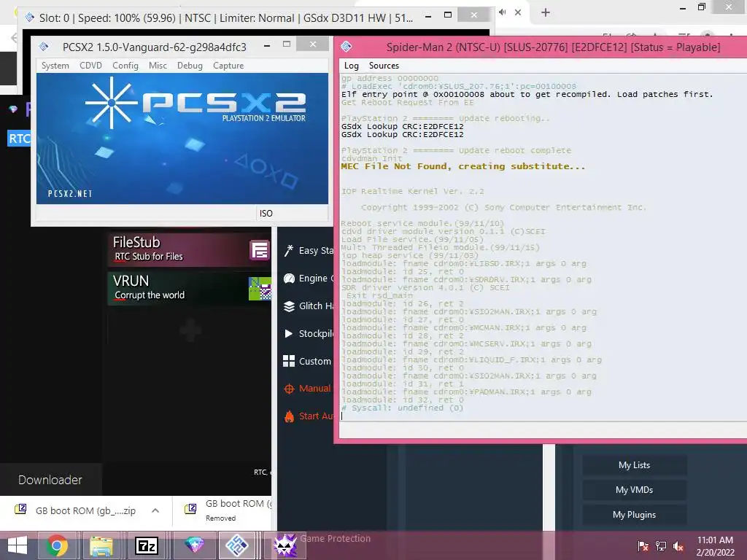
Task: Click the Start Auto-Corrupt flame icon
Action: pyautogui.click(x=289, y=416)
